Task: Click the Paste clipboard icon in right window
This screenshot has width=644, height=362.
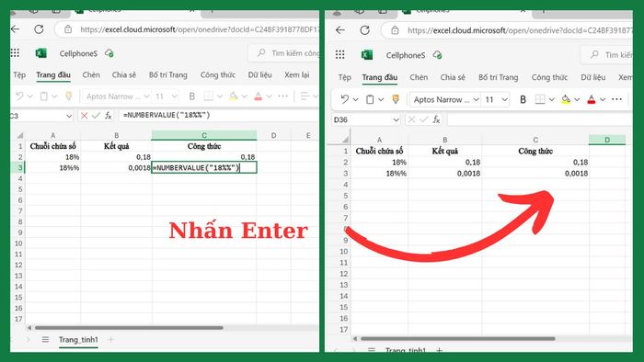Action: pos(370,99)
